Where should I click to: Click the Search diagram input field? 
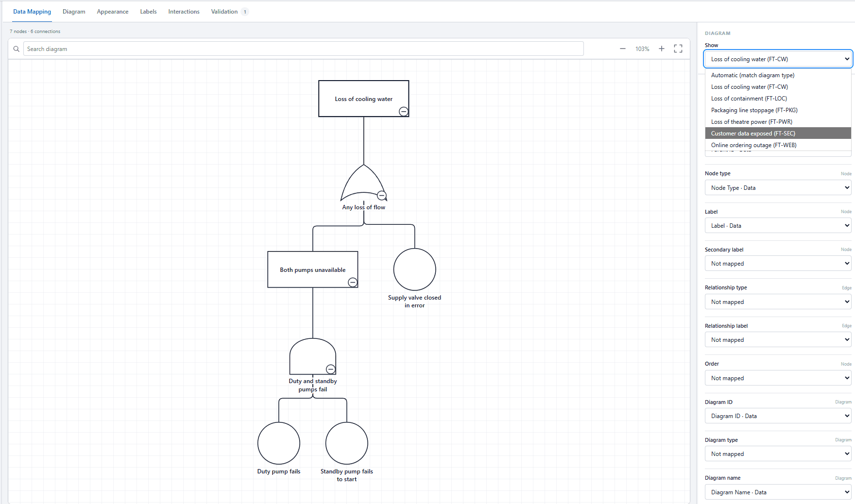[x=303, y=49]
